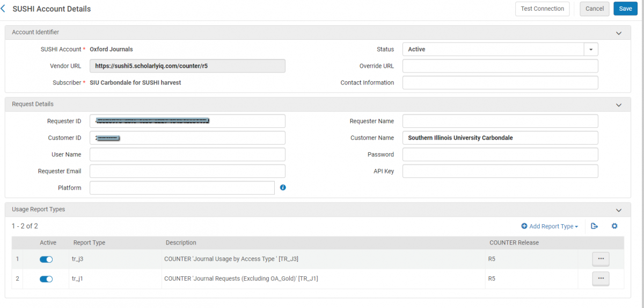The width and height of the screenshot is (644, 308).
Task: Open row actions menu for tr_j1
Action: click(601, 278)
